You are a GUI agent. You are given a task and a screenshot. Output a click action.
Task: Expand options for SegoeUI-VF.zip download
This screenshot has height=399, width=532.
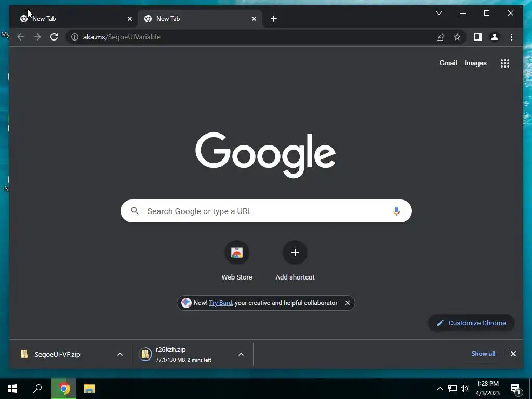[x=120, y=354]
